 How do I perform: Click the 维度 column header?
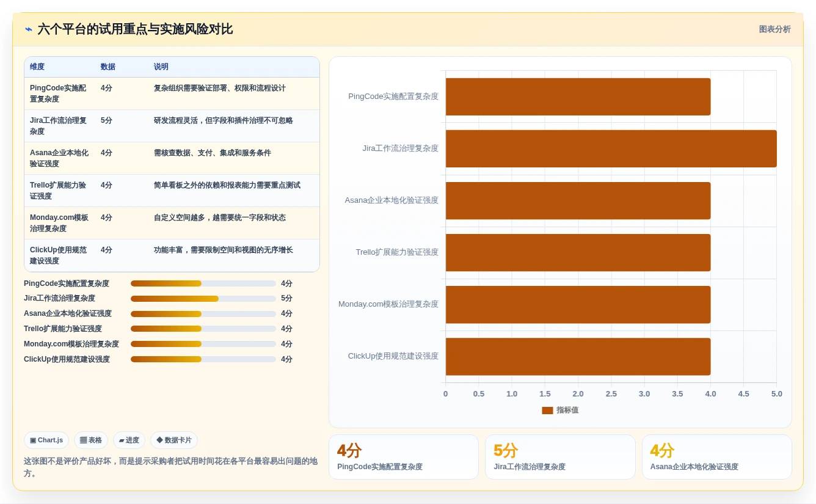tap(37, 67)
